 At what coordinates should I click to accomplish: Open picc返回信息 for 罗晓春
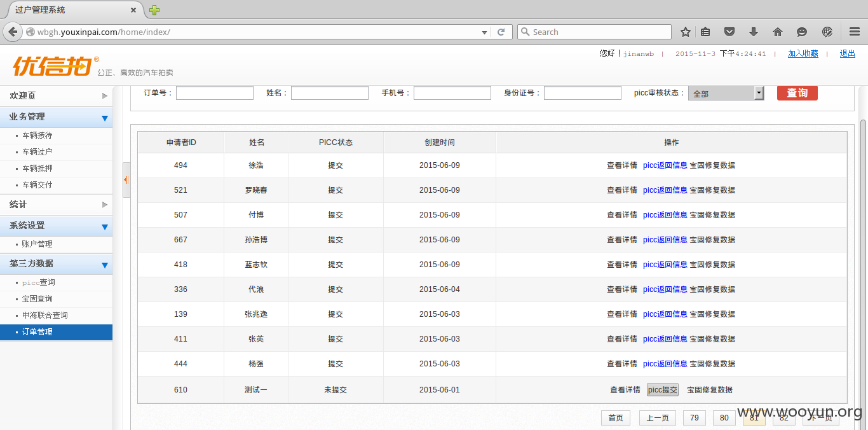pyautogui.click(x=665, y=190)
